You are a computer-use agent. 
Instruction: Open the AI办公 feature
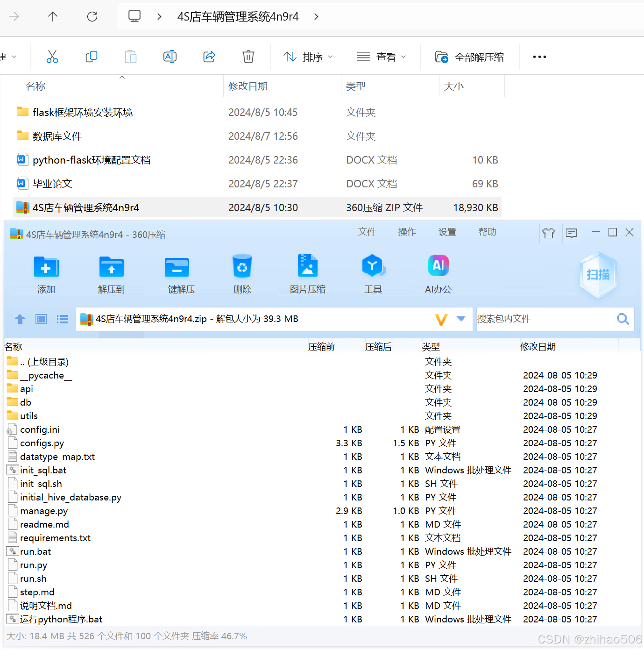[438, 274]
